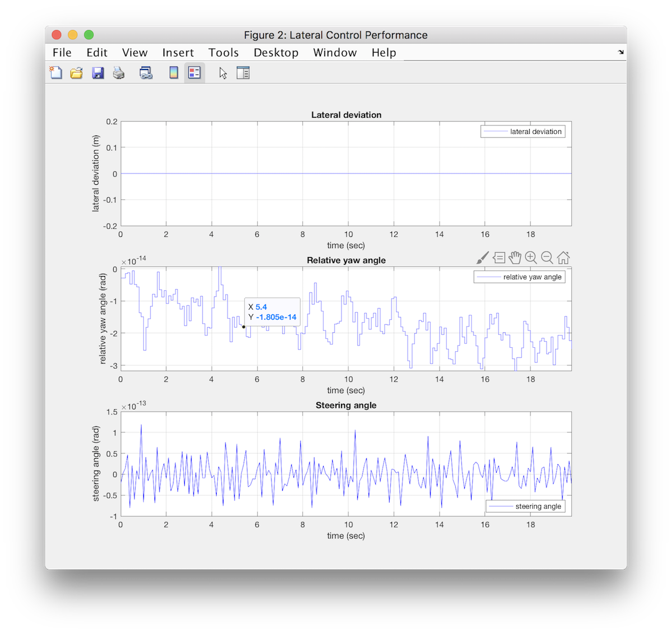Select the data tip marker point on yaw curve
The image size is (672, 634).
(x=244, y=327)
